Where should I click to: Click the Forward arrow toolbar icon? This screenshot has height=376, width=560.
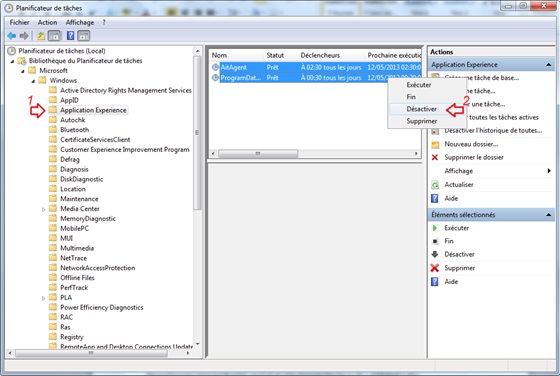24,36
